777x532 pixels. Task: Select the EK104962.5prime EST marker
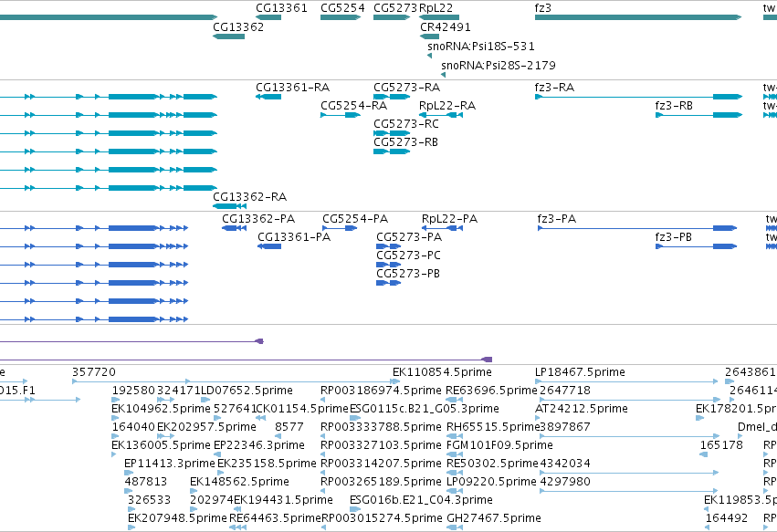click(115, 418)
